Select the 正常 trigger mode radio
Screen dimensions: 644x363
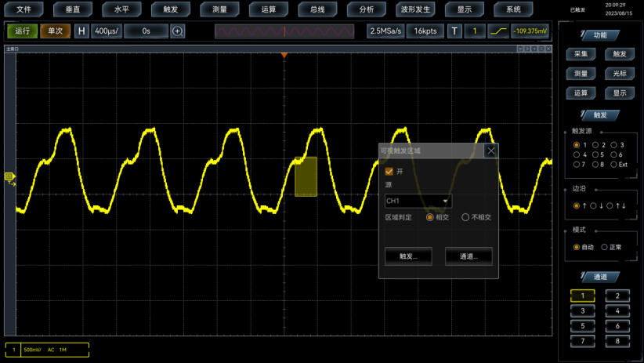click(x=605, y=247)
